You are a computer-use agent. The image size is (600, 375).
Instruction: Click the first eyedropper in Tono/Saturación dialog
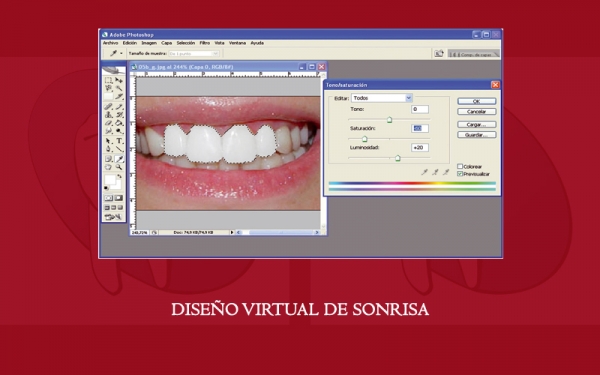[424, 172]
